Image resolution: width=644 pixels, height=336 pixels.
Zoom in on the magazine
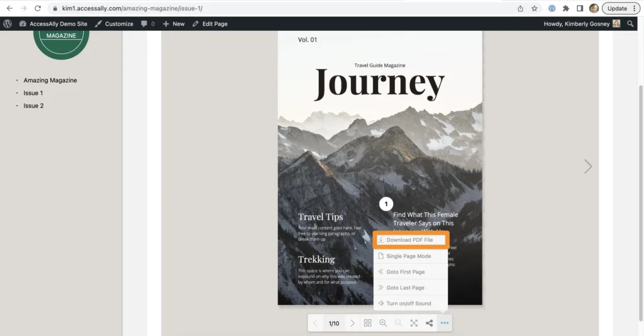(383, 323)
